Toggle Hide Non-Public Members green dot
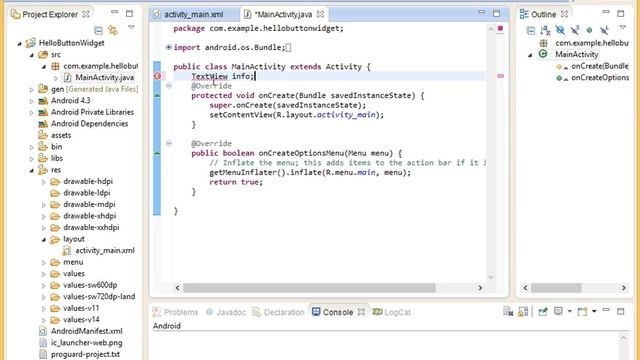The width and height of the screenshot is (640, 360). pos(589,30)
